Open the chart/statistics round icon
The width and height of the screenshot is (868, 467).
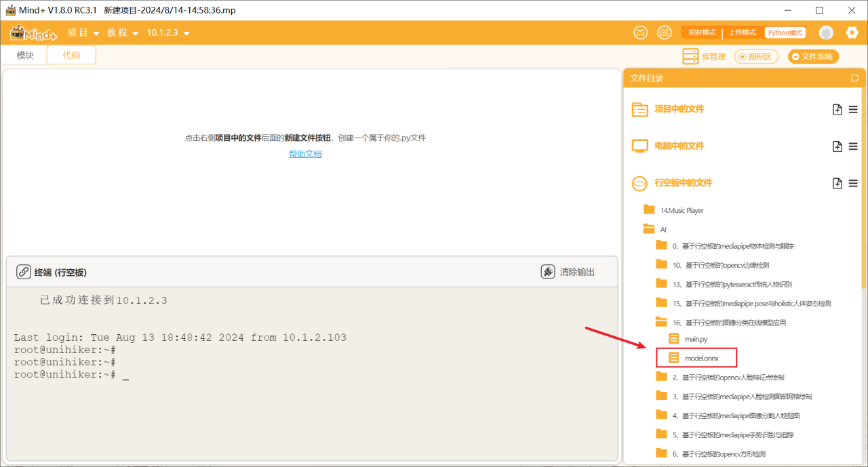point(641,33)
